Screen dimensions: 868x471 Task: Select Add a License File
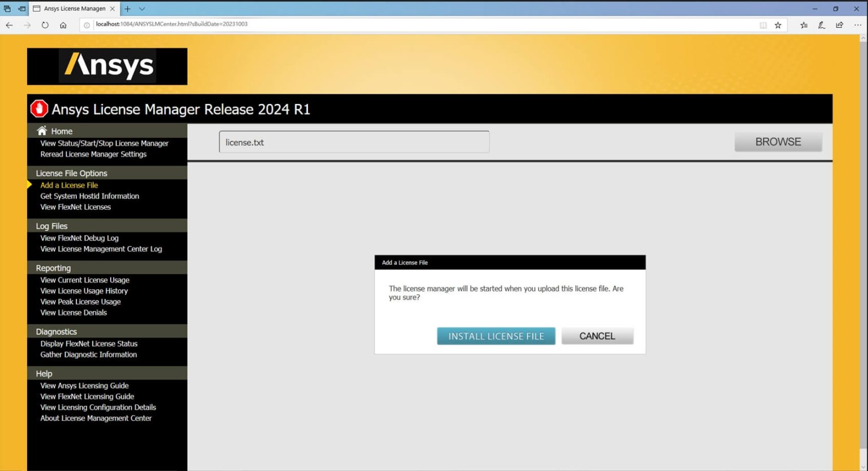tap(69, 185)
